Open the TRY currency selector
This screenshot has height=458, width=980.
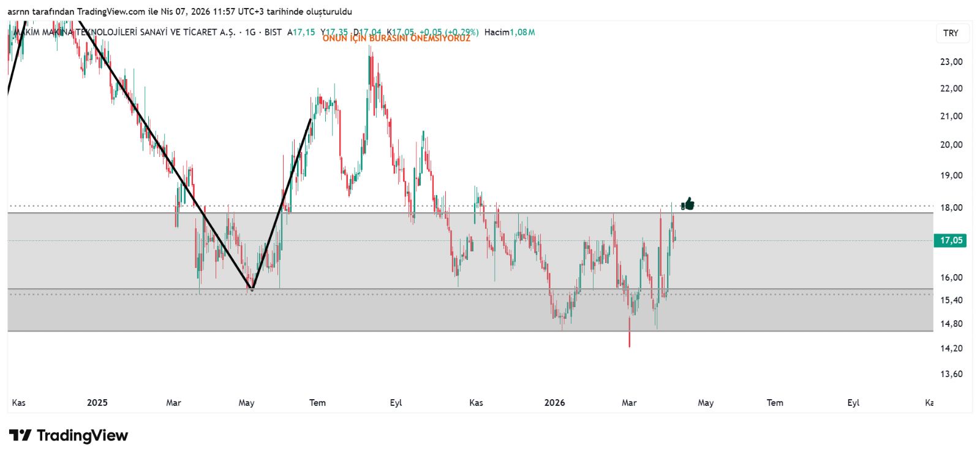pos(951,33)
